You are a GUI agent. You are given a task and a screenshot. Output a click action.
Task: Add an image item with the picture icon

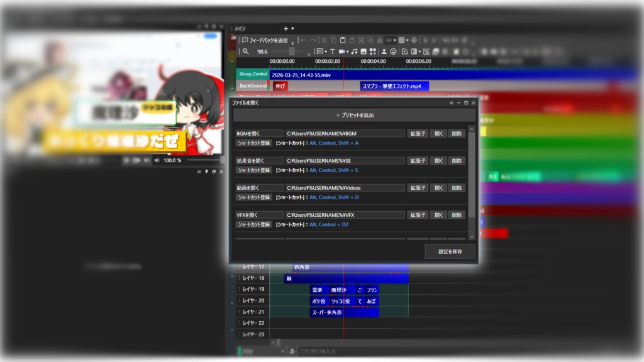click(x=362, y=52)
